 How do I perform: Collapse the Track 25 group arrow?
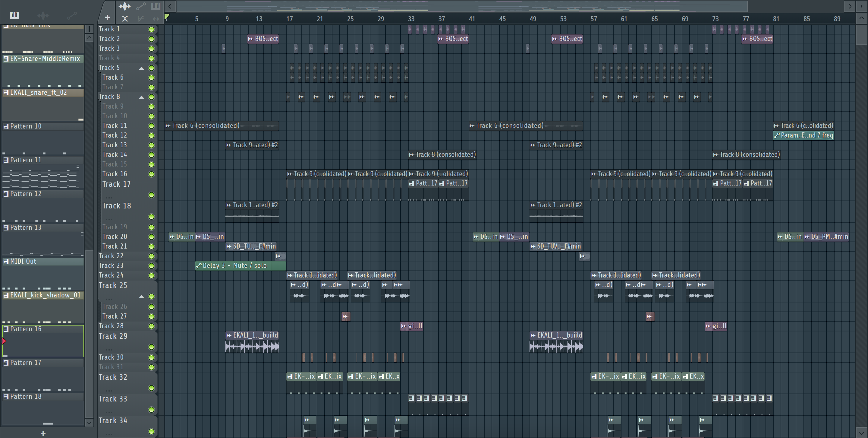coord(142,297)
